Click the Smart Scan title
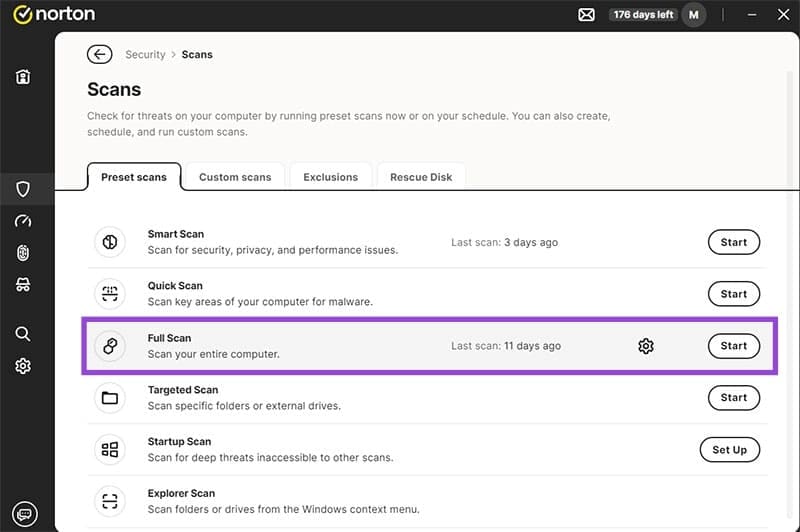The image size is (800, 532). [x=176, y=234]
